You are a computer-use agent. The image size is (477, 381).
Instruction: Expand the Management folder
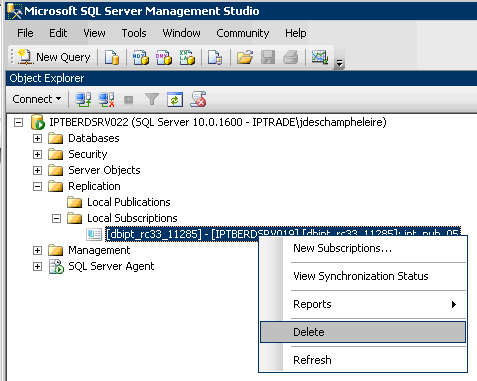click(37, 250)
